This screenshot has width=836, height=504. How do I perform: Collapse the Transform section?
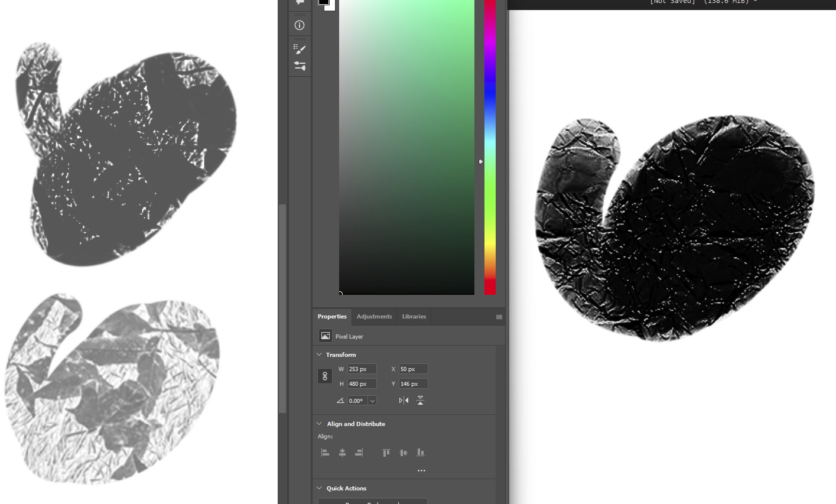pyautogui.click(x=320, y=355)
